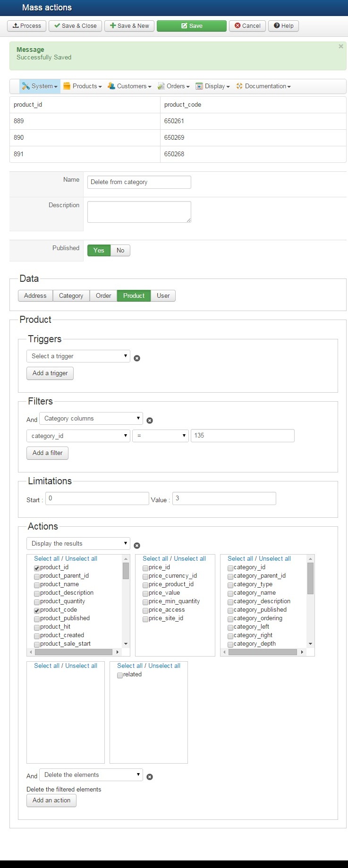348x868 pixels.
Task: Delete the Category columns filter row
Action: click(x=150, y=421)
